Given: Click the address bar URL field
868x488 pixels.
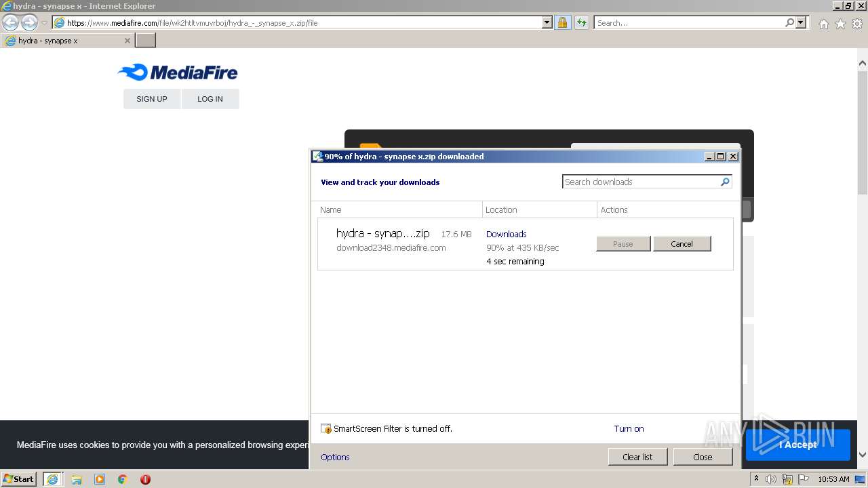Looking at the screenshot, I should [x=297, y=22].
